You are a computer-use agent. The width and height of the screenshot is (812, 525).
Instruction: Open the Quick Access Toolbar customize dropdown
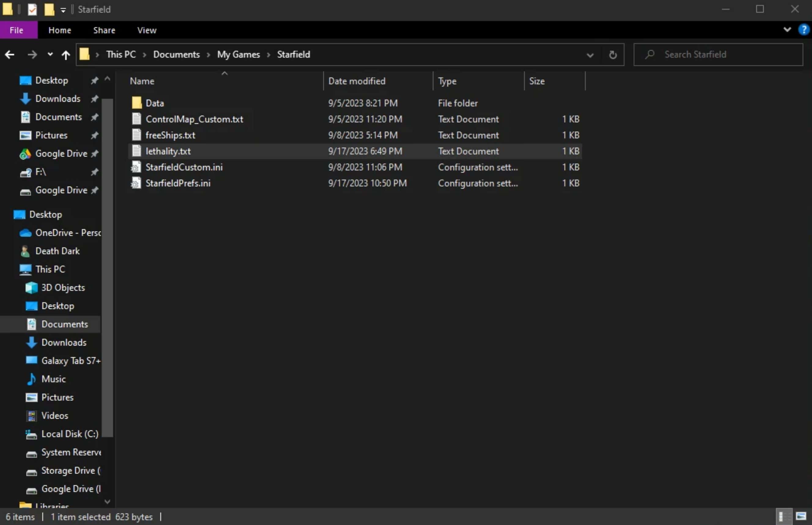(x=63, y=10)
